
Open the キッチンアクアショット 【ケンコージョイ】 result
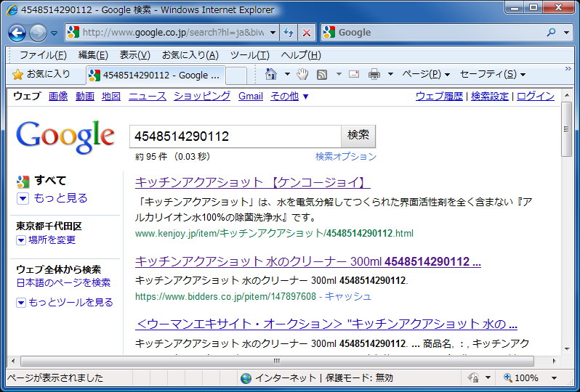point(253,182)
